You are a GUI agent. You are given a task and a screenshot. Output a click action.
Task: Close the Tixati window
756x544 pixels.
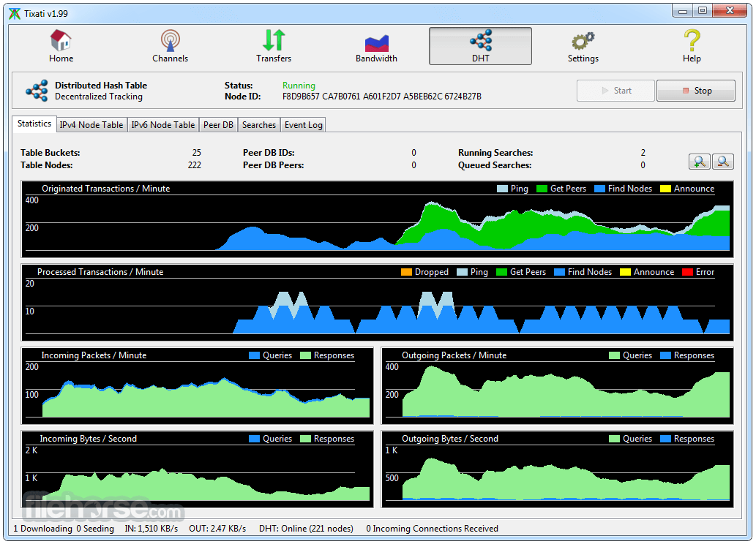(x=730, y=11)
